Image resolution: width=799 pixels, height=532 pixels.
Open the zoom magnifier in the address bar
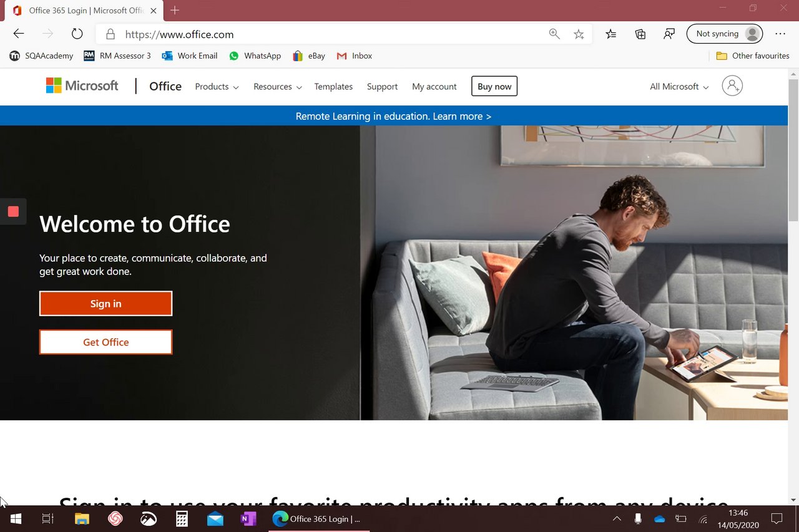pos(554,34)
